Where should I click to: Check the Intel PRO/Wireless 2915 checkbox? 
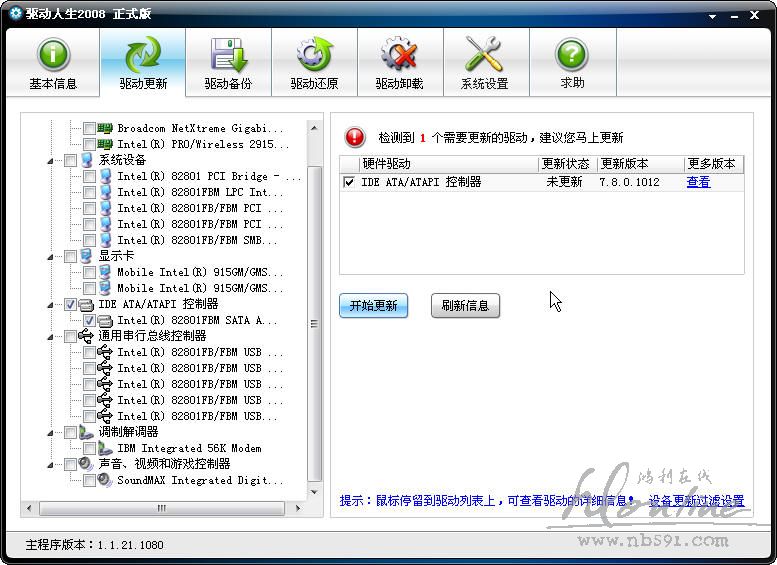[x=89, y=144]
